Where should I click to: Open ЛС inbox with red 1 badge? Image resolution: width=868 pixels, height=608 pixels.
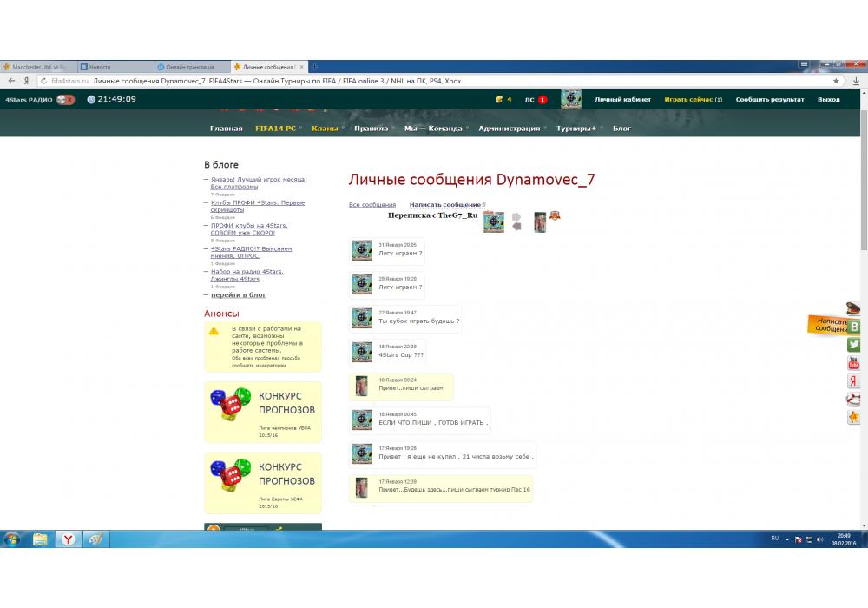[536, 100]
